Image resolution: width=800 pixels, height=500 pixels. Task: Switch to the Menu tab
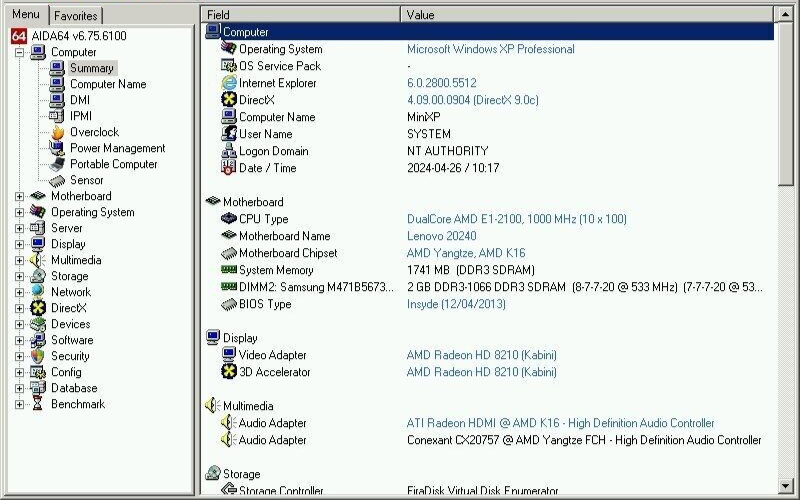click(x=27, y=14)
